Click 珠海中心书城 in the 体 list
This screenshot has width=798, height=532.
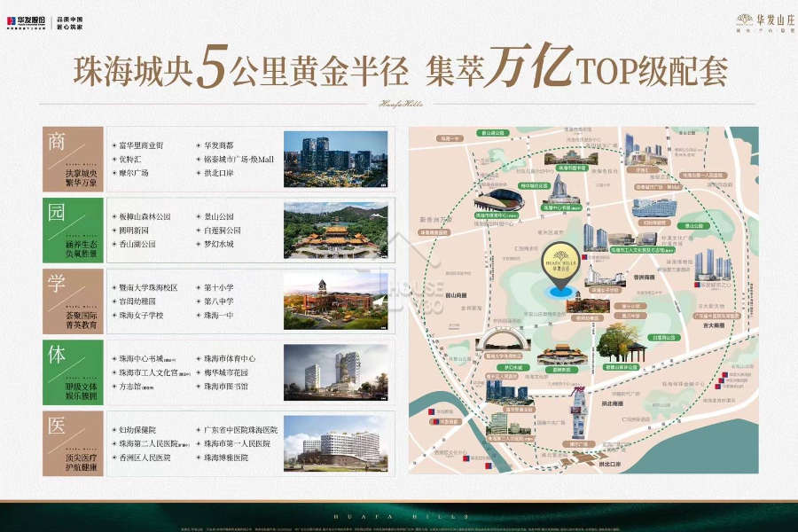(x=141, y=358)
